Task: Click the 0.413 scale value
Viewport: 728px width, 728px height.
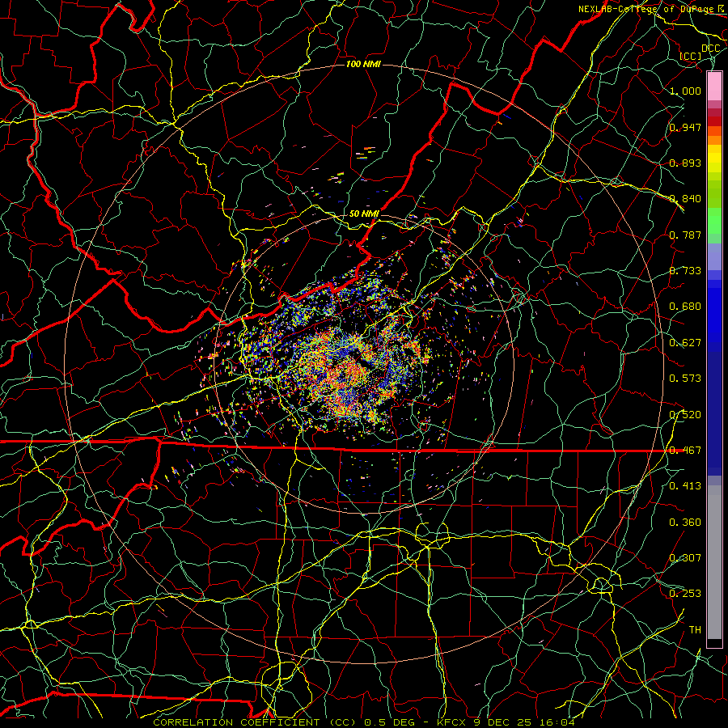Action: click(x=685, y=486)
